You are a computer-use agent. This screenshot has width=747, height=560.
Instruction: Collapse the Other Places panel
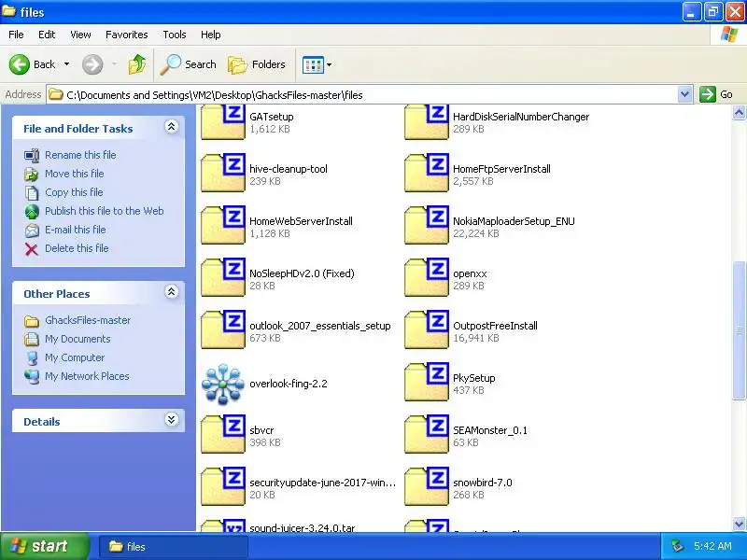pos(172,292)
